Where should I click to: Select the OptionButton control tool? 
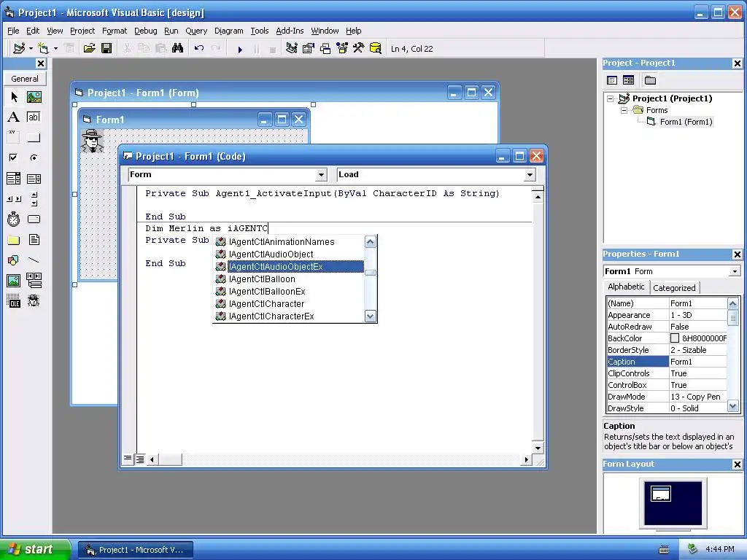(x=34, y=157)
